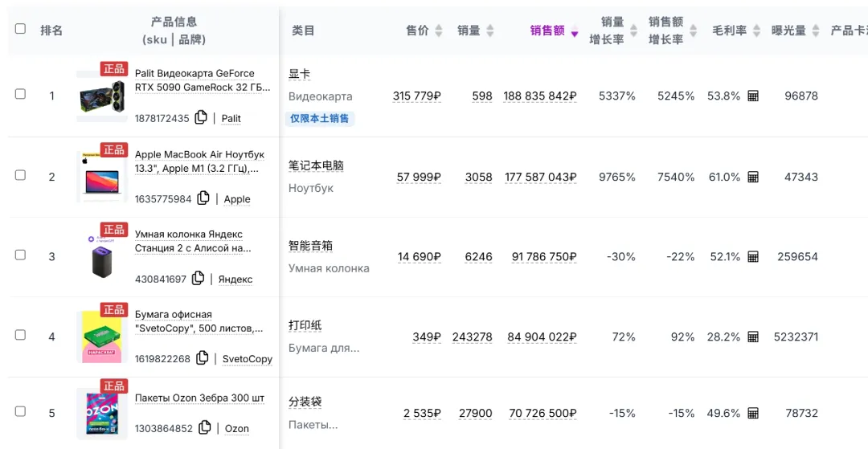This screenshot has width=868, height=449.
Task: Copy SKU 1303864852 with the copy icon
Action: tap(205, 427)
